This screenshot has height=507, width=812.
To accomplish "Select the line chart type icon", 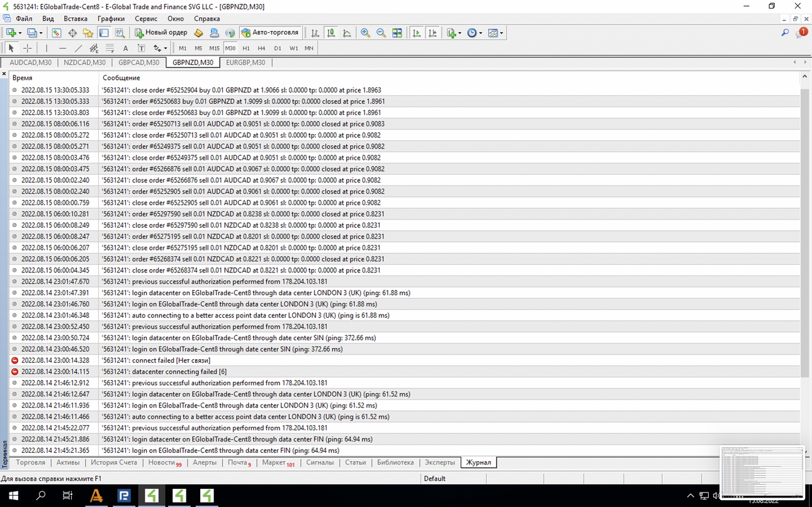I will [347, 33].
